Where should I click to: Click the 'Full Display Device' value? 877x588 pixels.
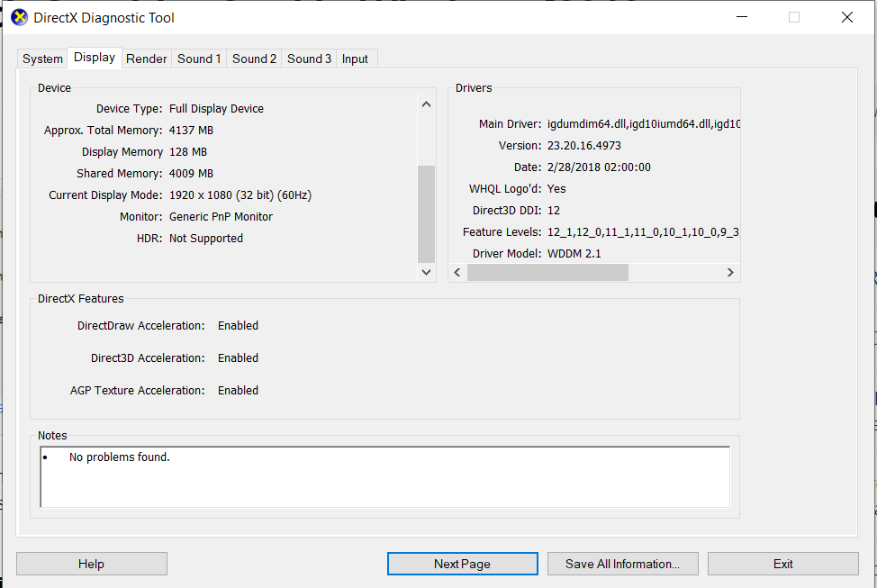[x=216, y=109]
